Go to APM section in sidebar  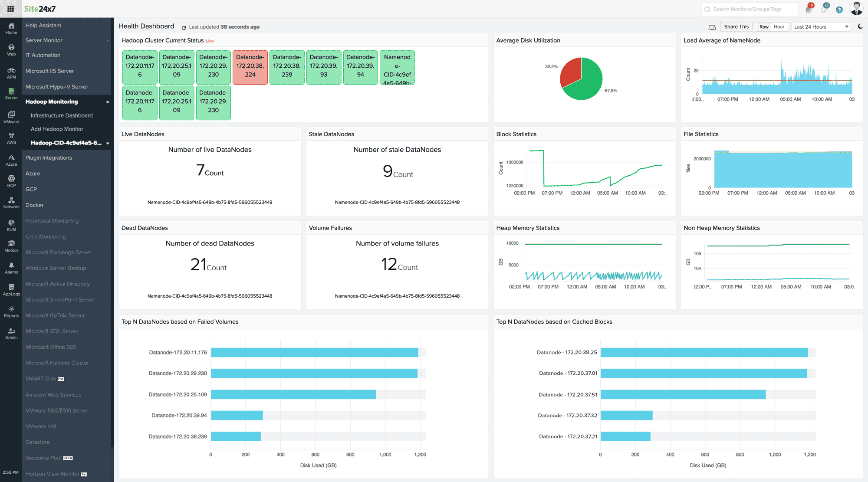tap(11, 72)
